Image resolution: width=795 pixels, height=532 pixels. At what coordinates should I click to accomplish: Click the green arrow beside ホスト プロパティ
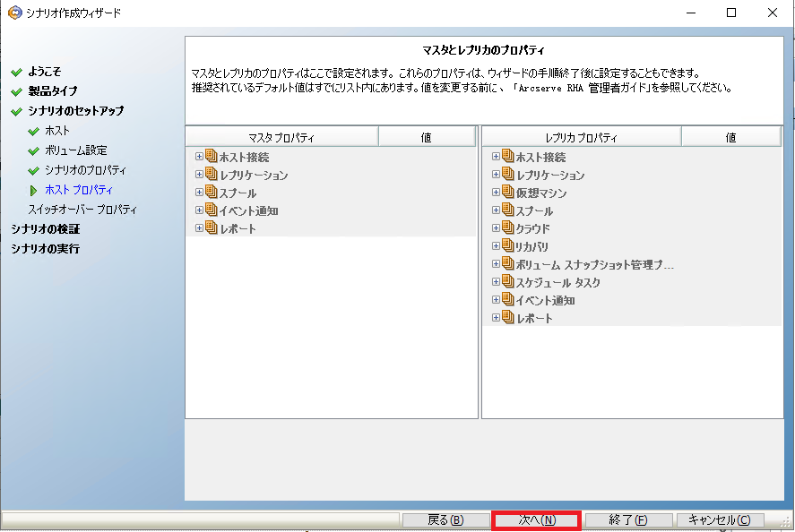tap(33, 191)
